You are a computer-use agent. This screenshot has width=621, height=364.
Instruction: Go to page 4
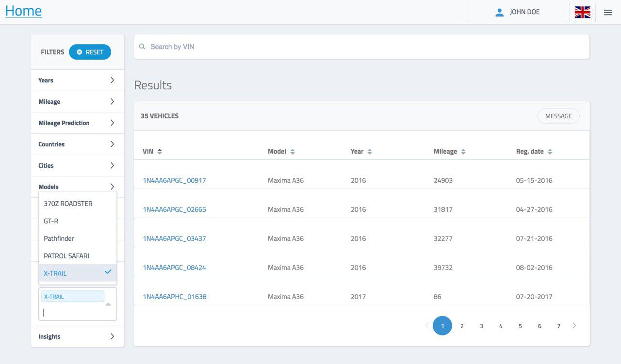501,326
